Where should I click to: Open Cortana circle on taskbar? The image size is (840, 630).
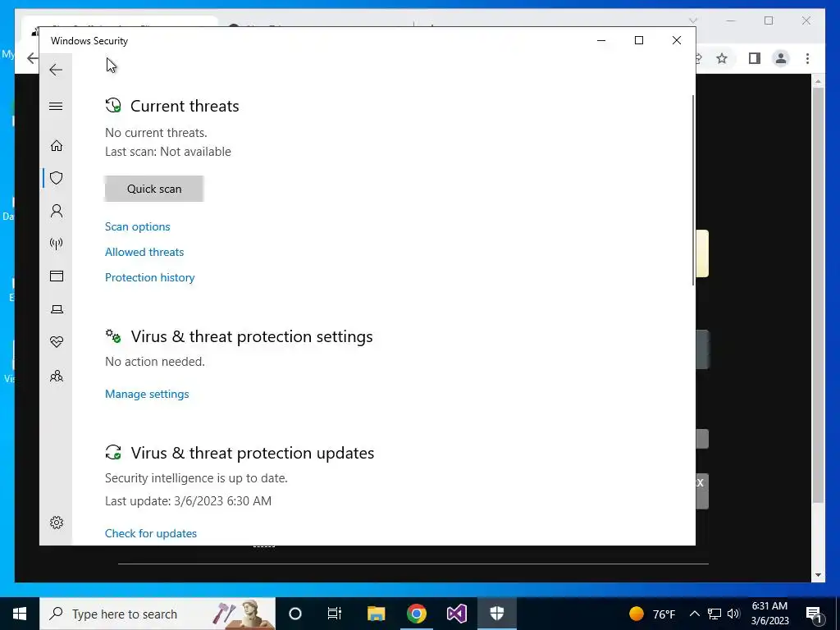295,614
